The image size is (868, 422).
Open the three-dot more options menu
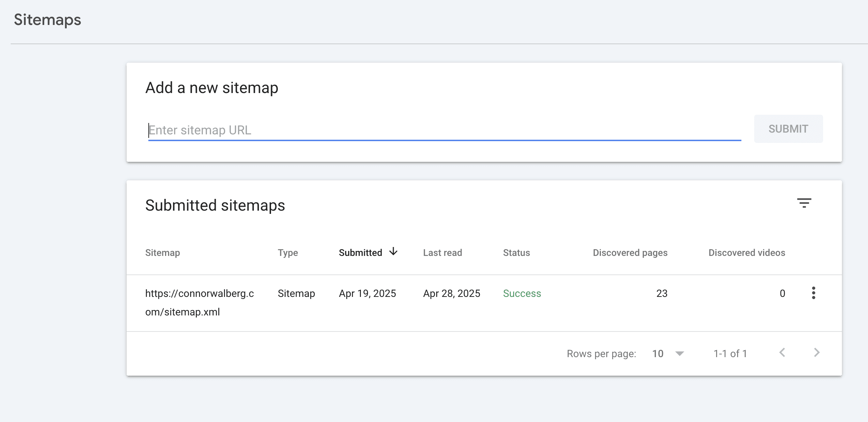pos(813,293)
